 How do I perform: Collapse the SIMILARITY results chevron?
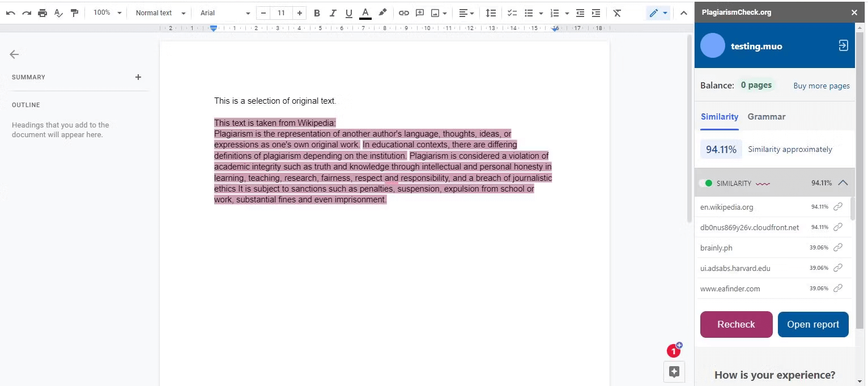pyautogui.click(x=843, y=183)
